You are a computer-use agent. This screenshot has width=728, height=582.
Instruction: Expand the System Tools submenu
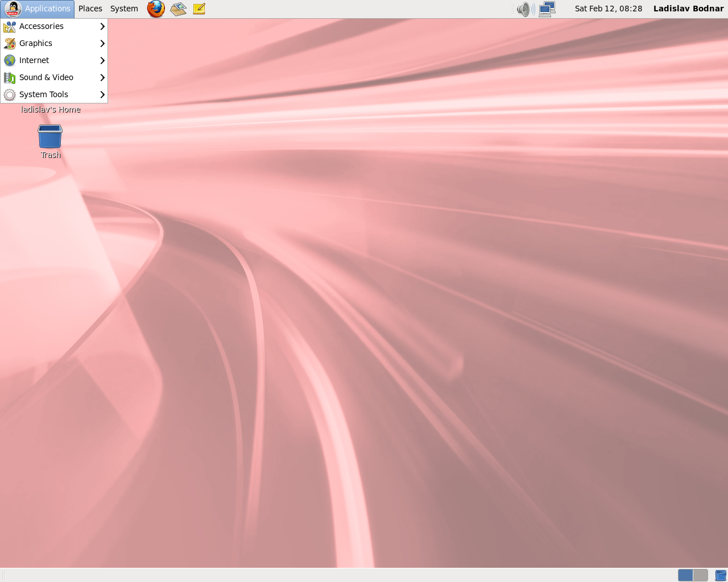[54, 94]
